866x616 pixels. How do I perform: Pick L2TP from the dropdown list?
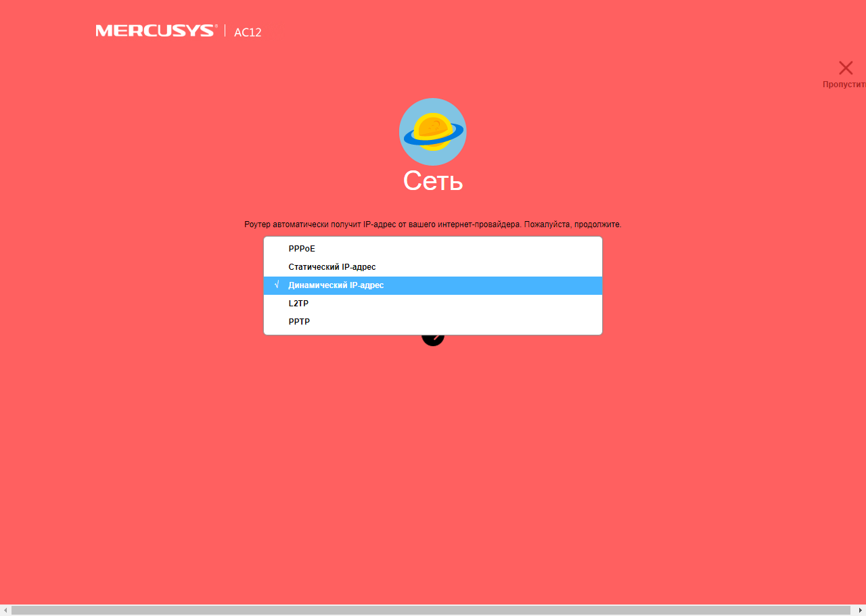coord(433,304)
